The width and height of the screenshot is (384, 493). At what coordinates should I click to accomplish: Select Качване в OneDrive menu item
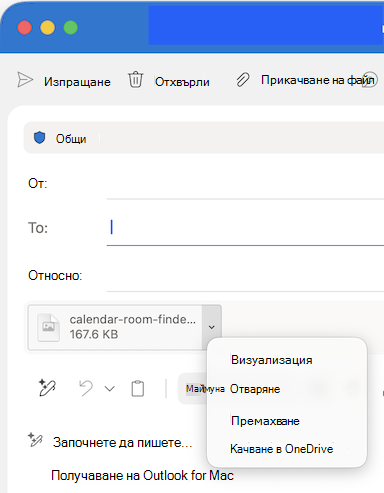click(x=282, y=449)
